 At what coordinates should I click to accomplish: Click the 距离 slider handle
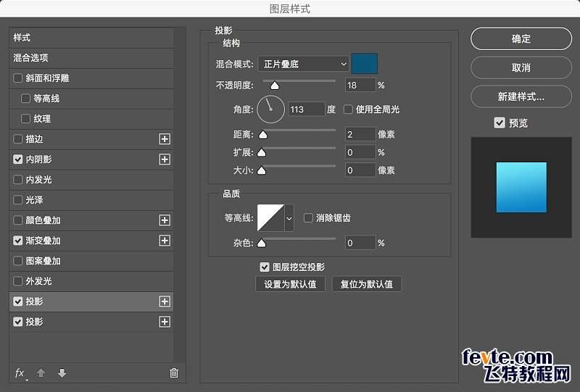click(x=263, y=135)
